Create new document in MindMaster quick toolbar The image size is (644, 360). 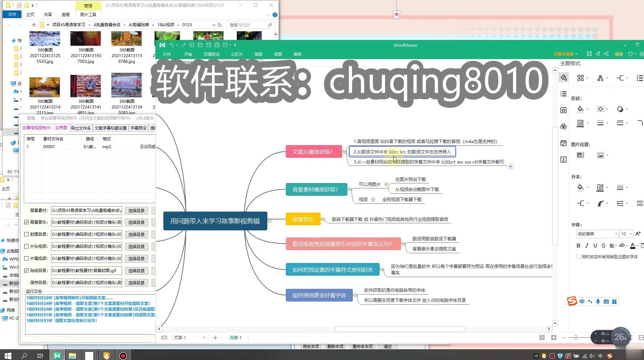click(x=192, y=45)
